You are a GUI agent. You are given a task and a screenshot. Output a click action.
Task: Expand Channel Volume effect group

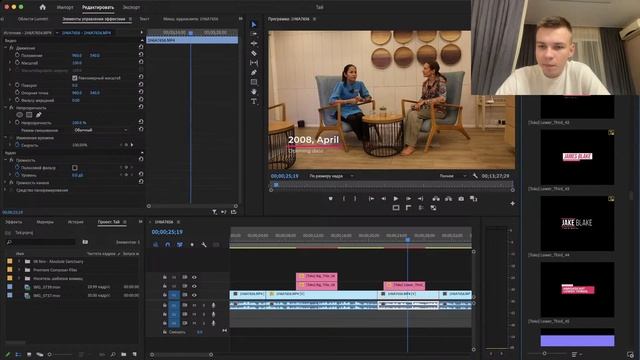(6, 182)
